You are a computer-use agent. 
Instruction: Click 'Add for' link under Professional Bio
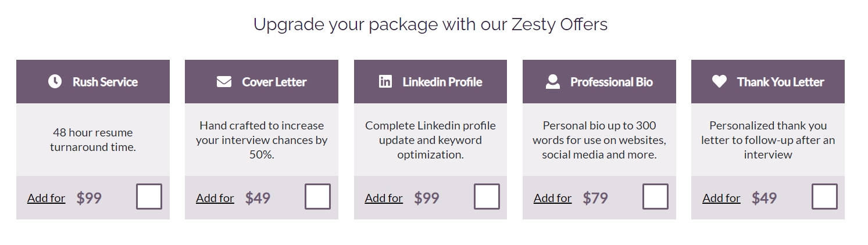[x=553, y=198]
